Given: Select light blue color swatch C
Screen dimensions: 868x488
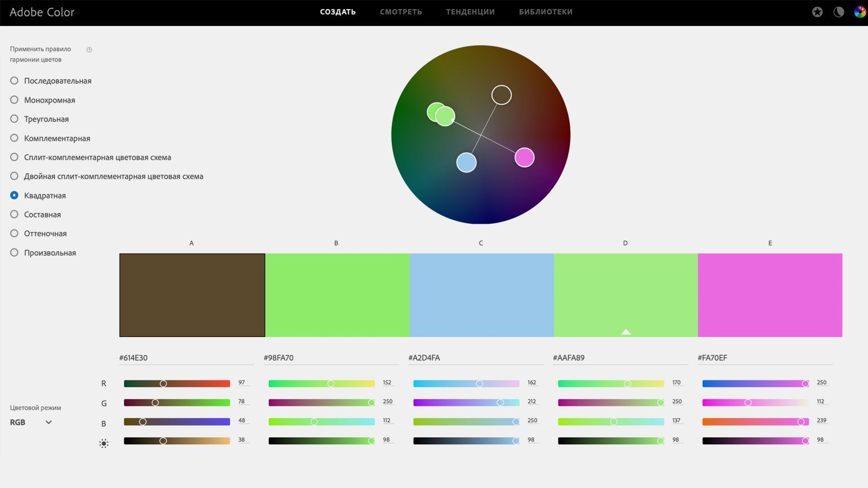Looking at the screenshot, I should (481, 295).
